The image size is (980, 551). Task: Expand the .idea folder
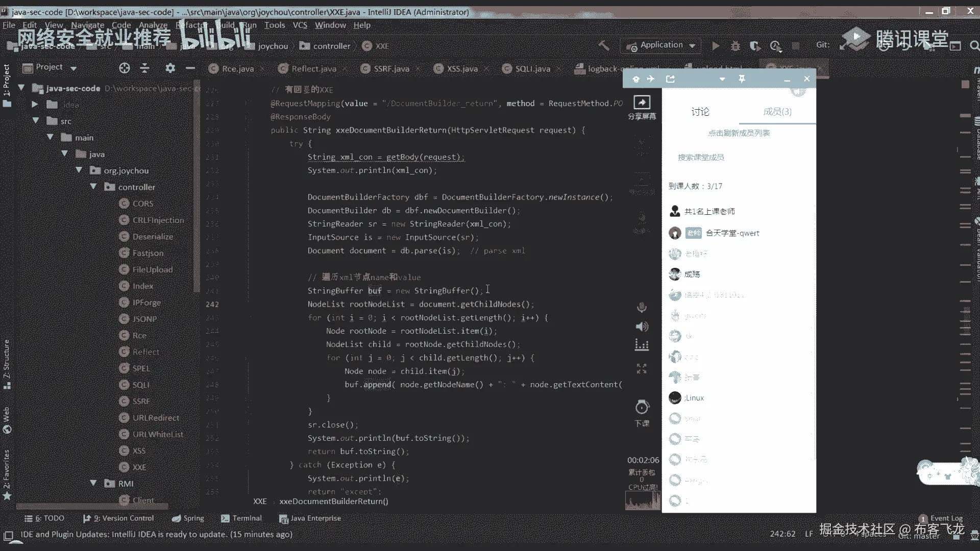pyautogui.click(x=35, y=105)
